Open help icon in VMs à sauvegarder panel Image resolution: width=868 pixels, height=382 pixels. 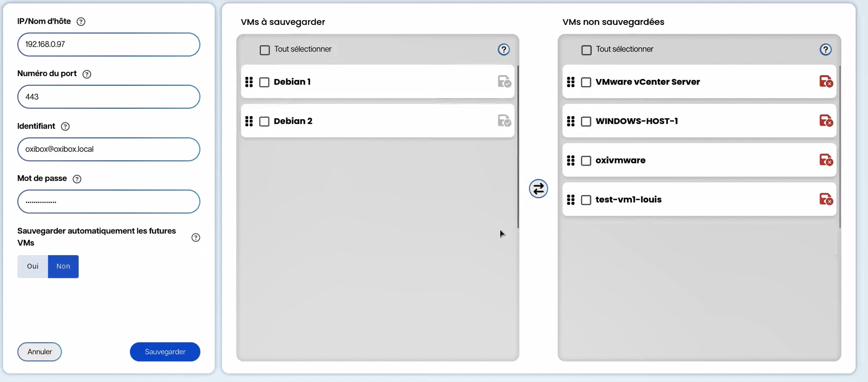tap(504, 49)
